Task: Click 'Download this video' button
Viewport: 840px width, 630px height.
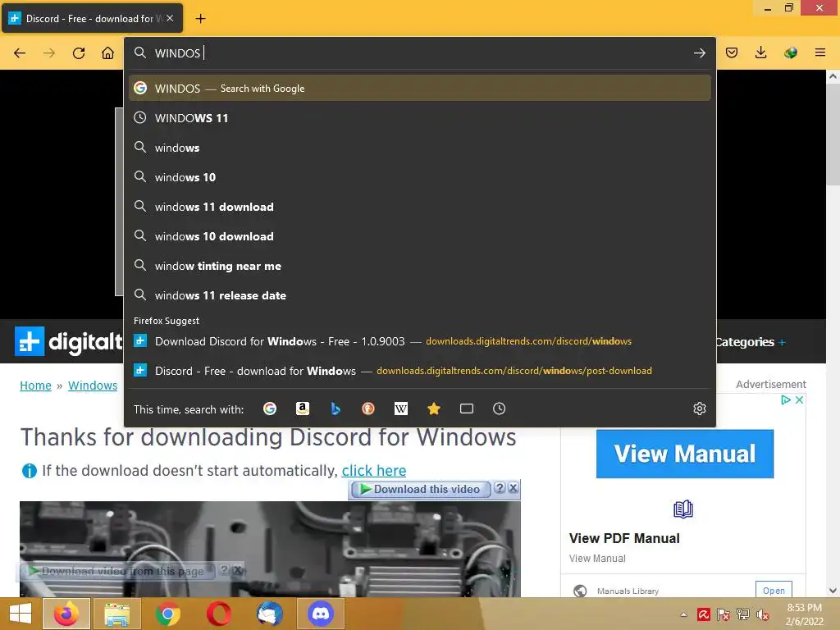Action: (420, 489)
